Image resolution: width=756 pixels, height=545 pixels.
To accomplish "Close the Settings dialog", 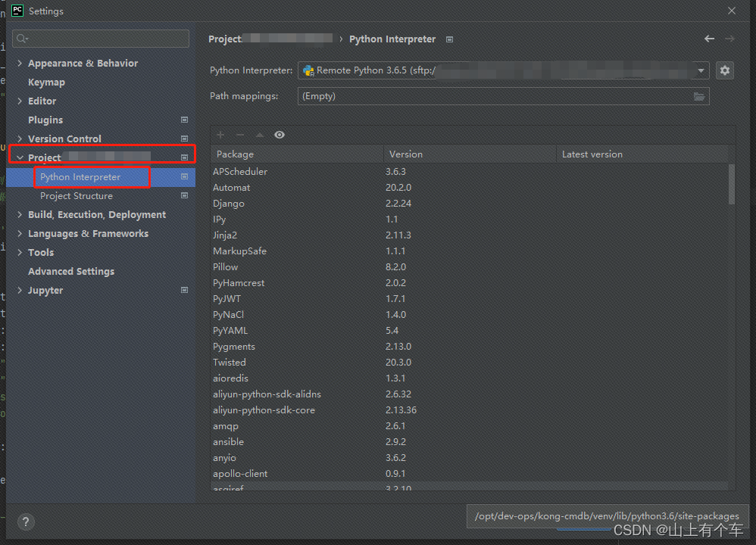I will click(x=732, y=11).
